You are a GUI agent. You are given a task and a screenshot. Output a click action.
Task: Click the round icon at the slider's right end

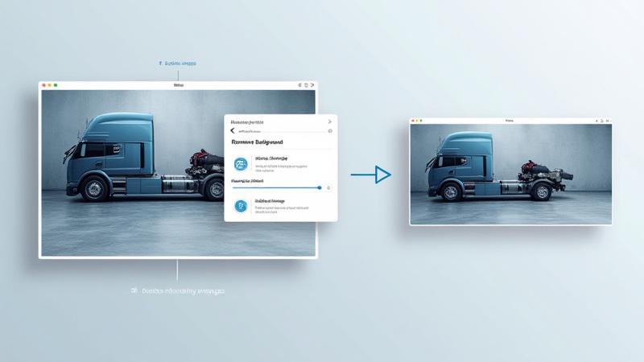coord(328,187)
